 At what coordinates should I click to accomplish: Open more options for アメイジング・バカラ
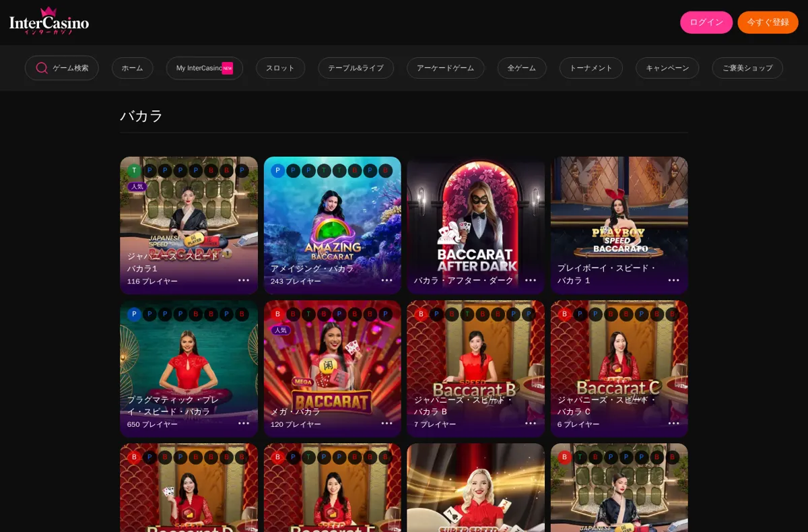[x=387, y=280]
